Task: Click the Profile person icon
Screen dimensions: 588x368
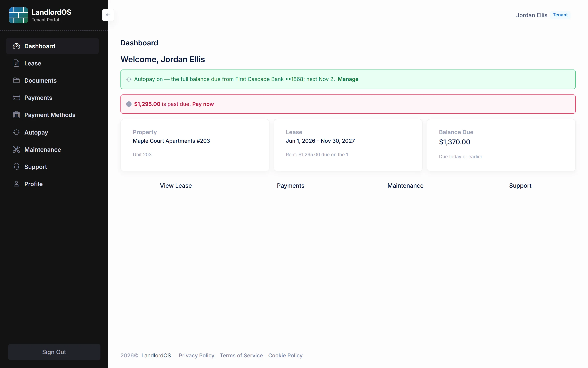Action: [16, 184]
